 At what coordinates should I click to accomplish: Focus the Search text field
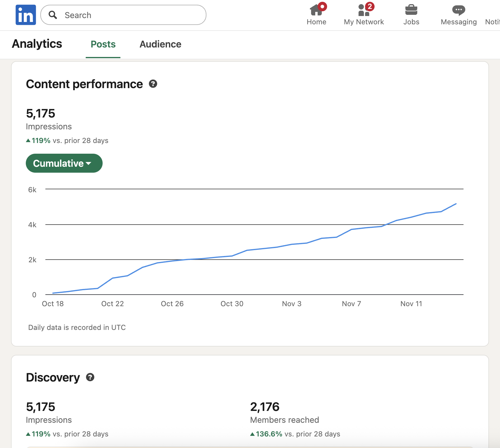(130, 15)
